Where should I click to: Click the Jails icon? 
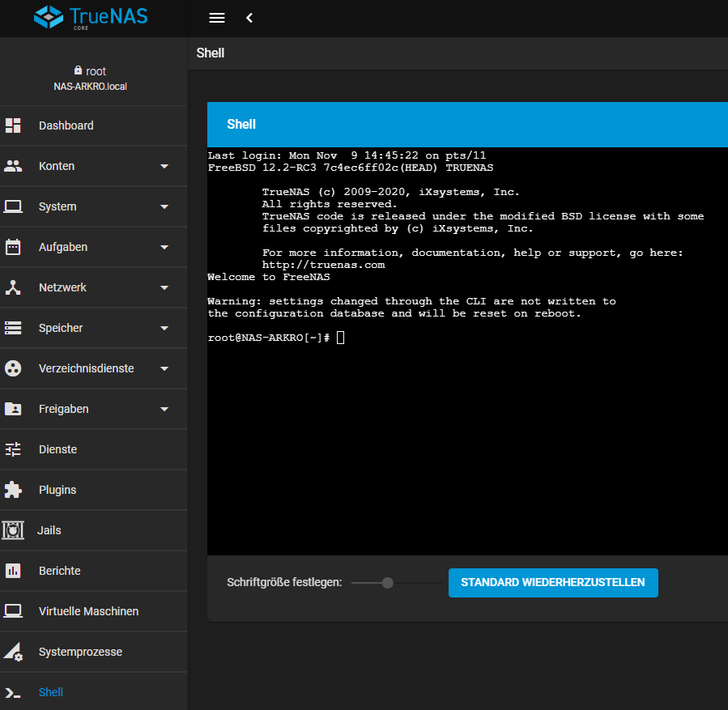[x=13, y=530]
